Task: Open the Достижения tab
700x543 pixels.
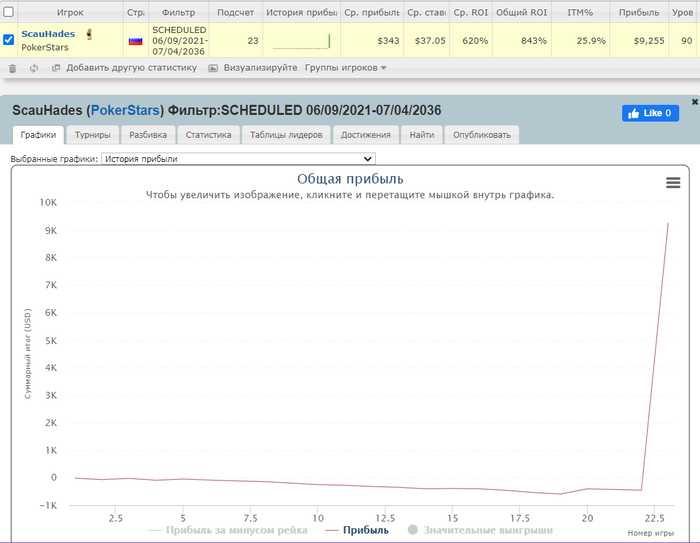Action: click(366, 135)
